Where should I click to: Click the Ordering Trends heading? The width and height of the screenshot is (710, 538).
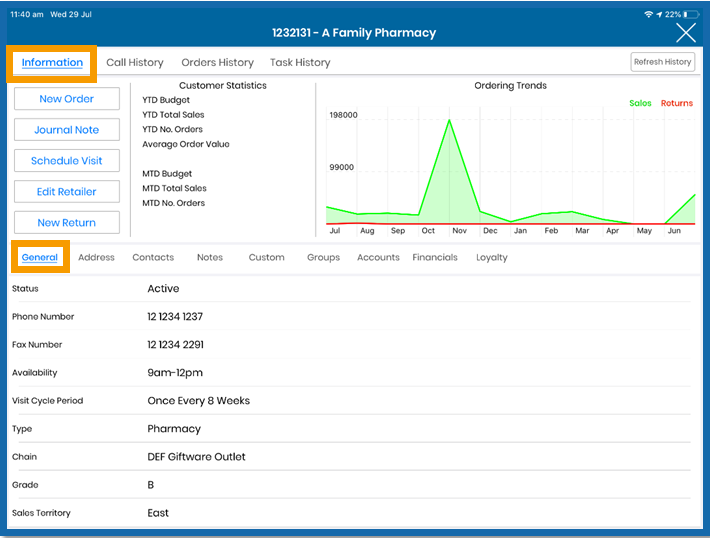[510, 86]
